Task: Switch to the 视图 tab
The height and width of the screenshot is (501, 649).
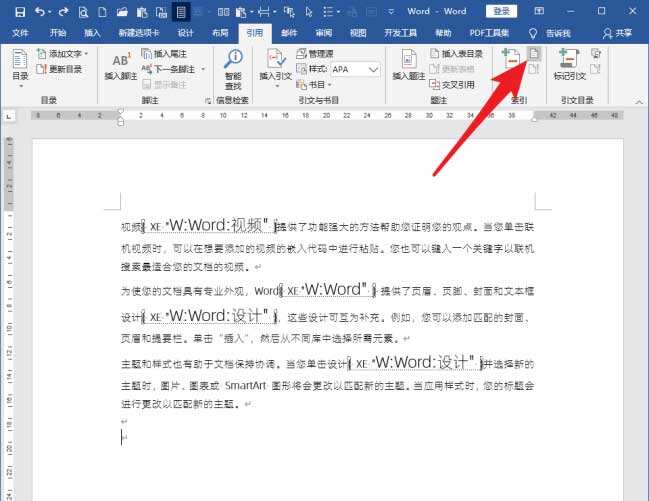Action: point(358,33)
